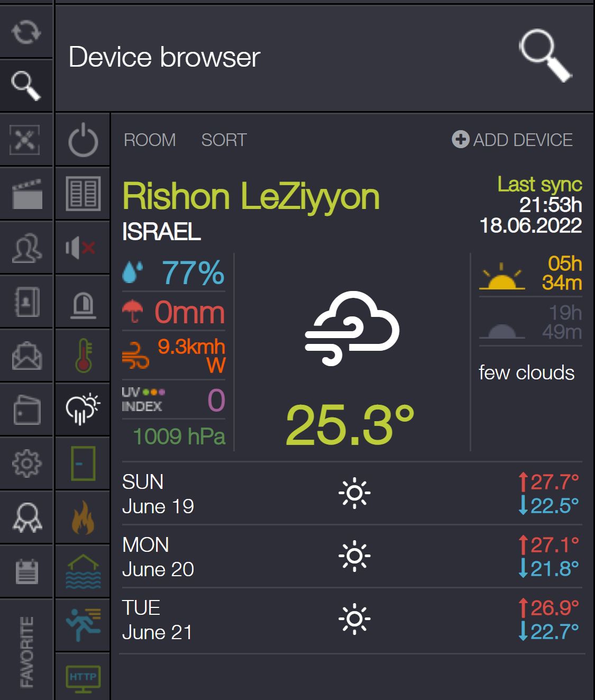Viewport: 595px width, 700px height.
Task: Select the Sunday June 19 forecast row
Action: click(x=351, y=494)
